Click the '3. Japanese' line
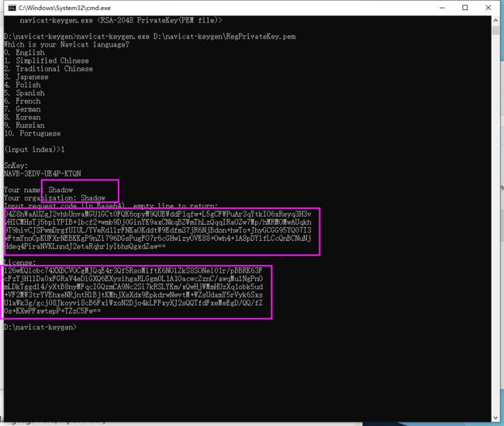The height and width of the screenshot is (426, 504). [26, 77]
